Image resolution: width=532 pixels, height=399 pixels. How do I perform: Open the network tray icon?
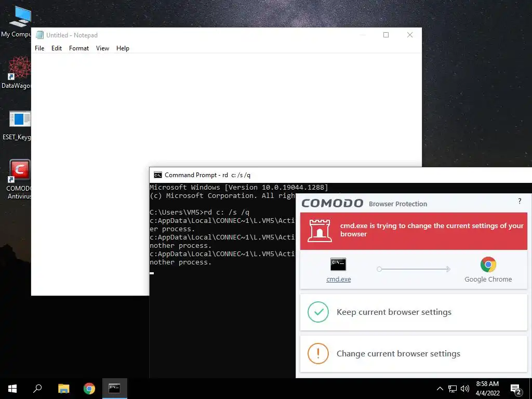453,389
